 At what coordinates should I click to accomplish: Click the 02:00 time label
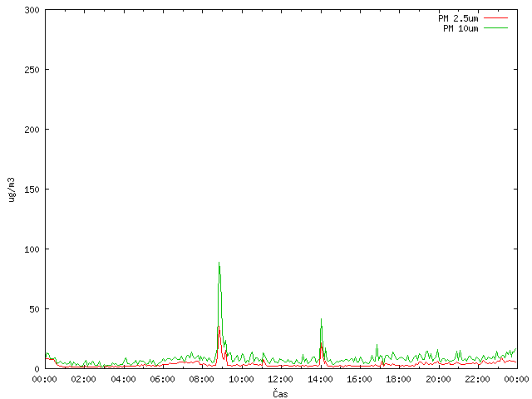point(83,379)
